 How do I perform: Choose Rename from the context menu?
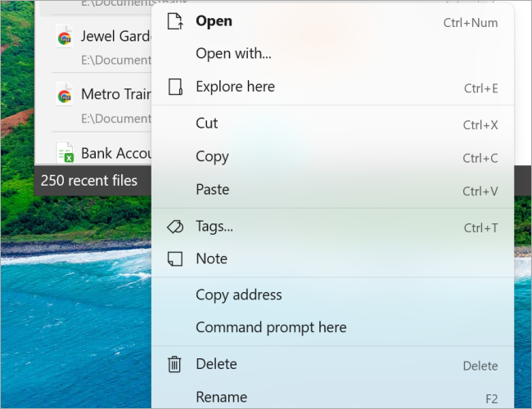332,397
